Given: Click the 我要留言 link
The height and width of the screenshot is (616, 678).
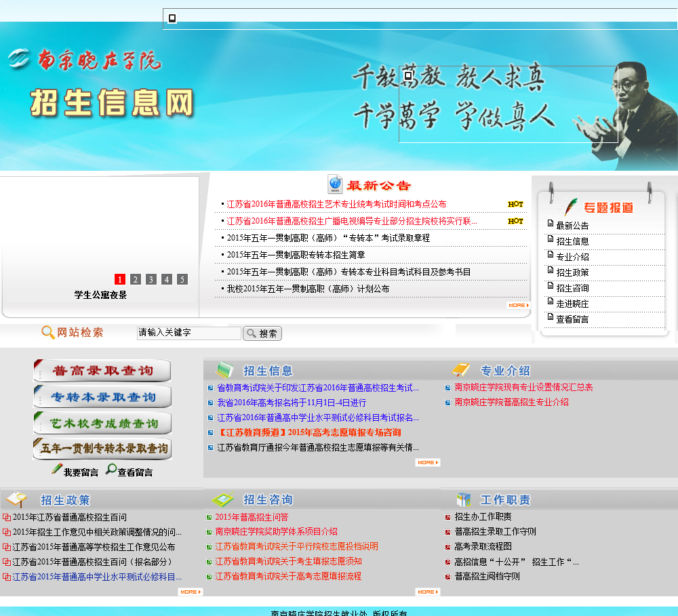Looking at the screenshot, I should 81,472.
